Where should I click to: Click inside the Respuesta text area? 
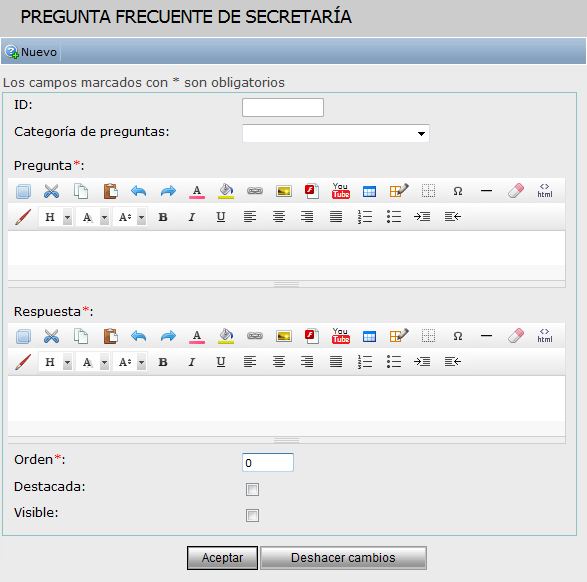coord(286,399)
